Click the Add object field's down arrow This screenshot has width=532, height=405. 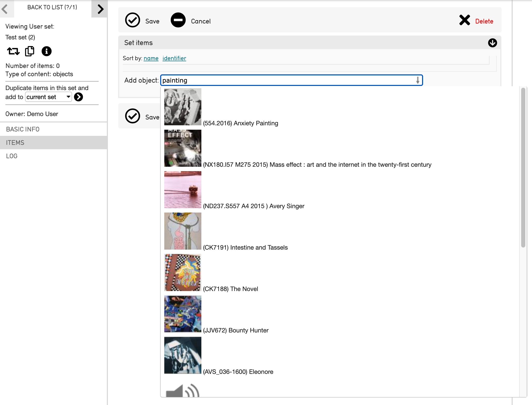click(x=417, y=80)
